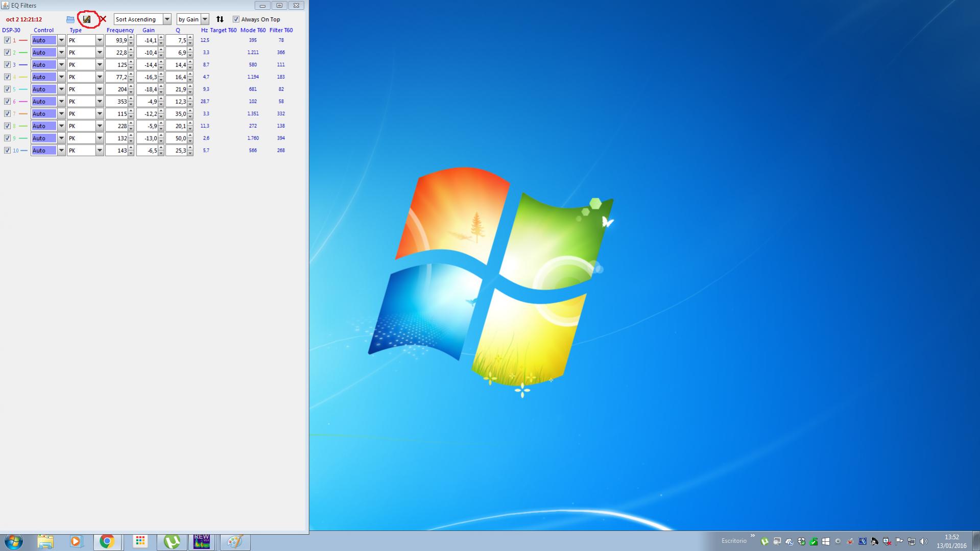Click the save filters pencil icon

(x=87, y=19)
